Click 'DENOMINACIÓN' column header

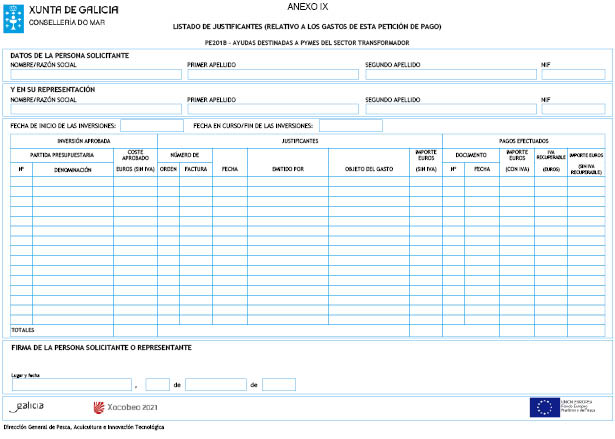tap(73, 170)
